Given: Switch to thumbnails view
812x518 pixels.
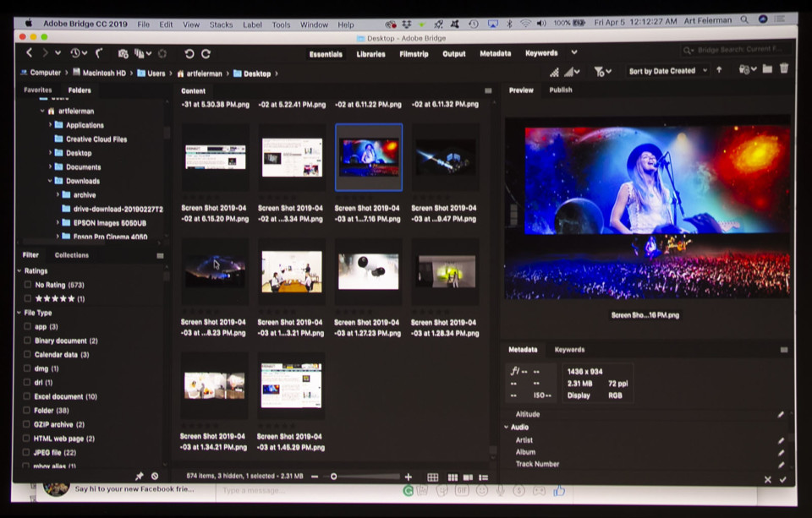Looking at the screenshot, I should tap(453, 477).
